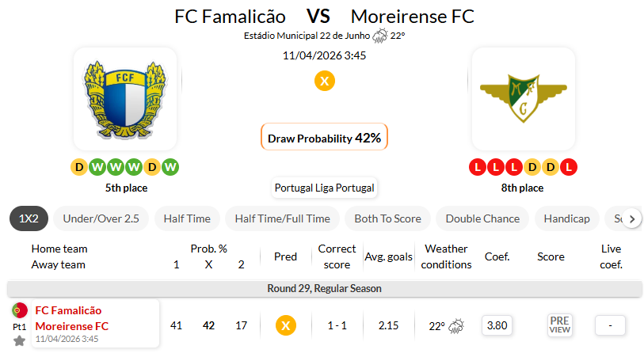Open the match PREVIEW button
Viewport: 644px width, 357px height.
[x=559, y=325]
